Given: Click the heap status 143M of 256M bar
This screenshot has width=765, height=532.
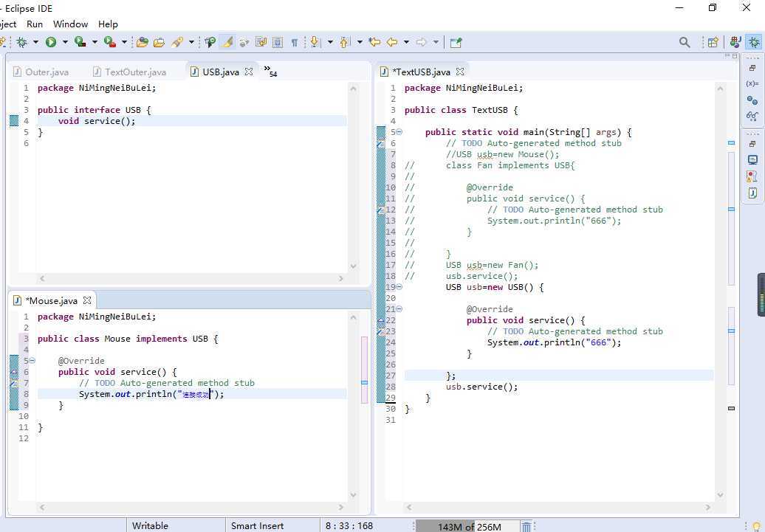Looking at the screenshot, I should click(469, 526).
